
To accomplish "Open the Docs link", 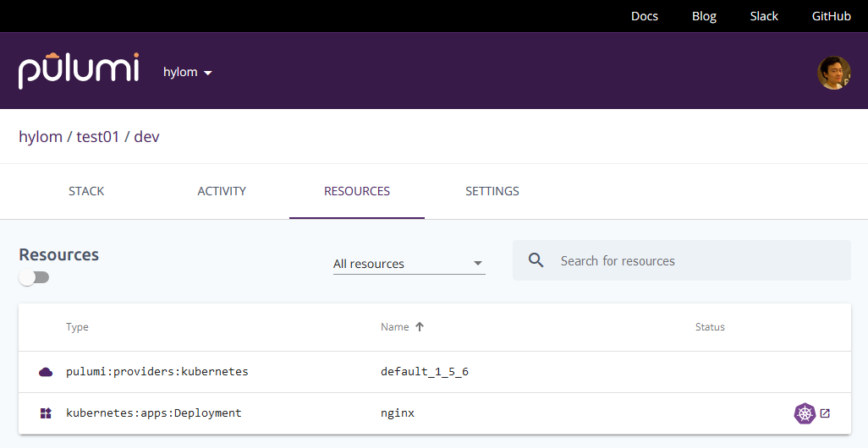I will click(645, 16).
